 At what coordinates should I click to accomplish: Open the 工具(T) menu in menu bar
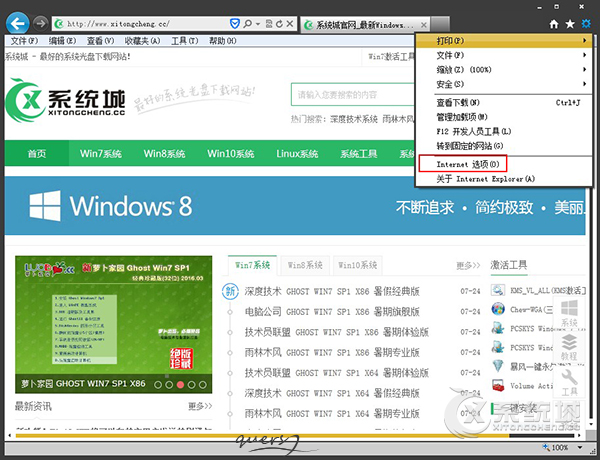tap(184, 41)
